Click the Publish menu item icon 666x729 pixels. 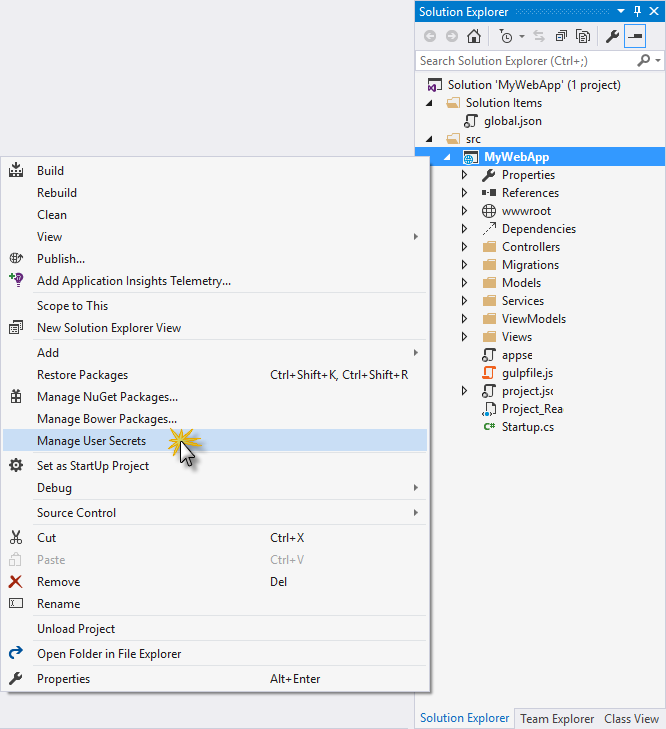coord(16,258)
